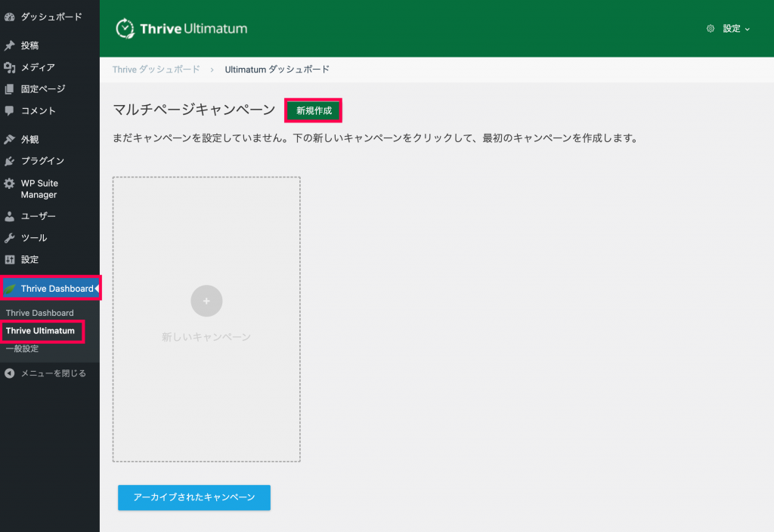Click the plus circle for new campaign
774x532 pixels.
[206, 301]
